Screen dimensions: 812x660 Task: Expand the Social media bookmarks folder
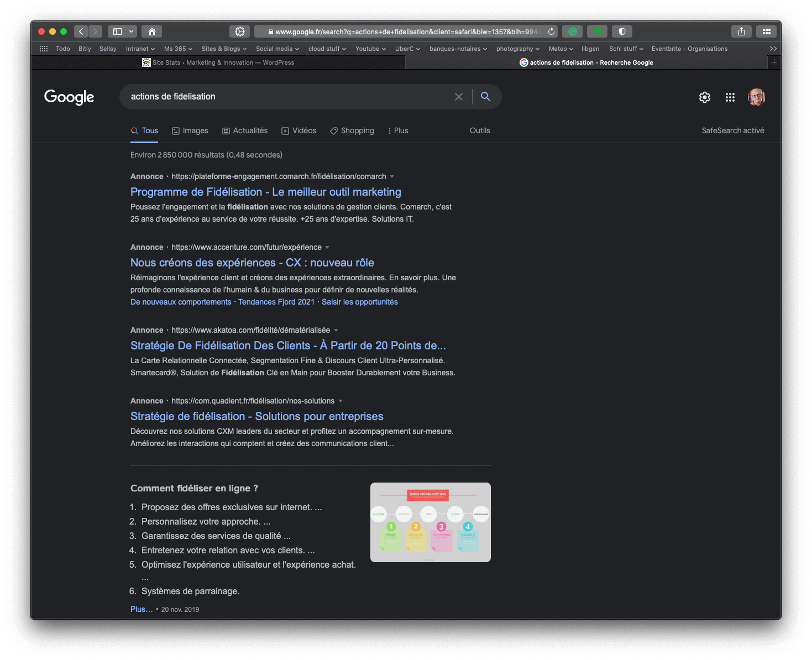[x=277, y=49]
